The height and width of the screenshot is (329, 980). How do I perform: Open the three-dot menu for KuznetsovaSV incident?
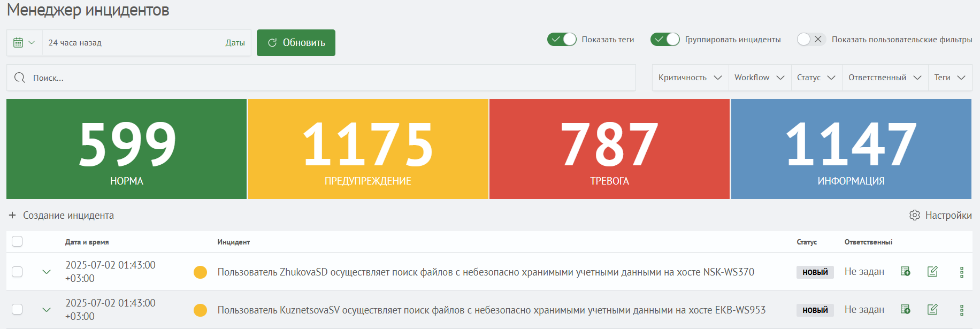coord(962,310)
